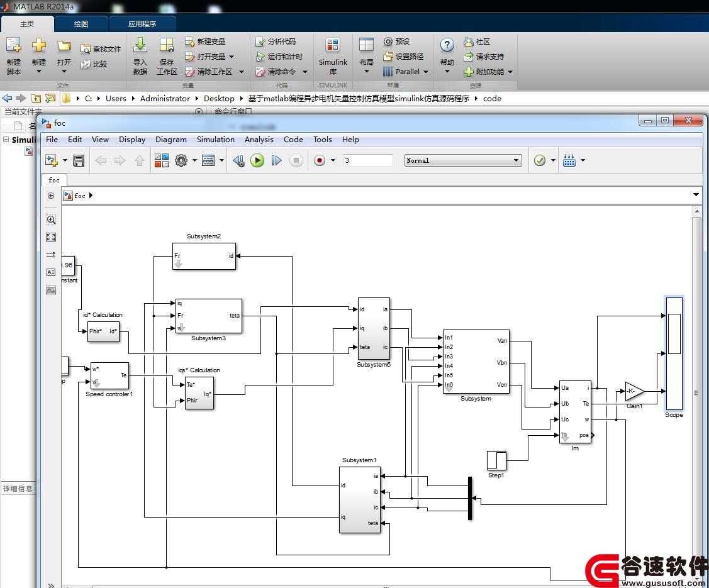Open the Simulation menu

(x=216, y=140)
